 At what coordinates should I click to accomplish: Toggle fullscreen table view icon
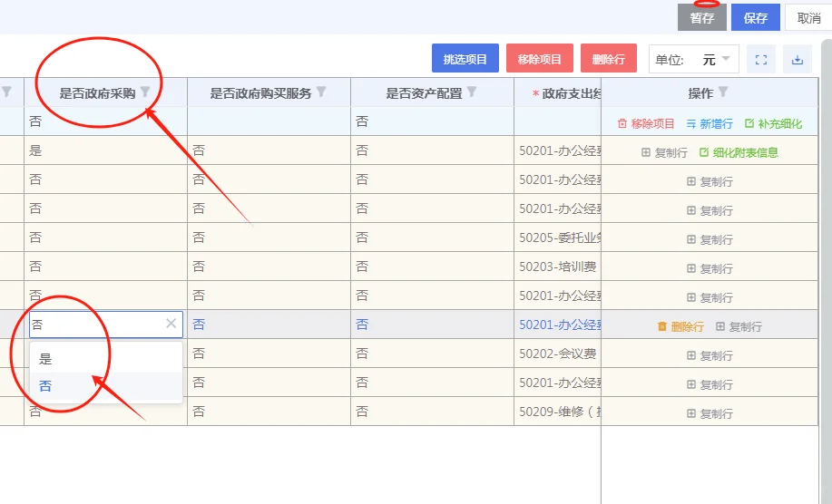coord(761,59)
